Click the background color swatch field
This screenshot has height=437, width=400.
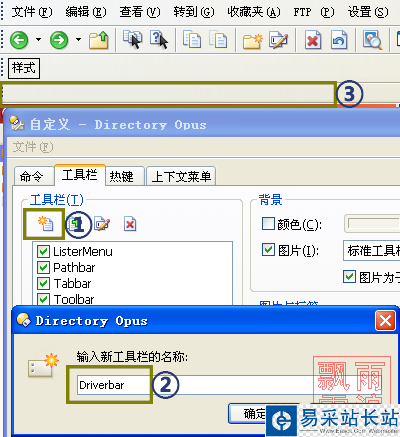372,224
